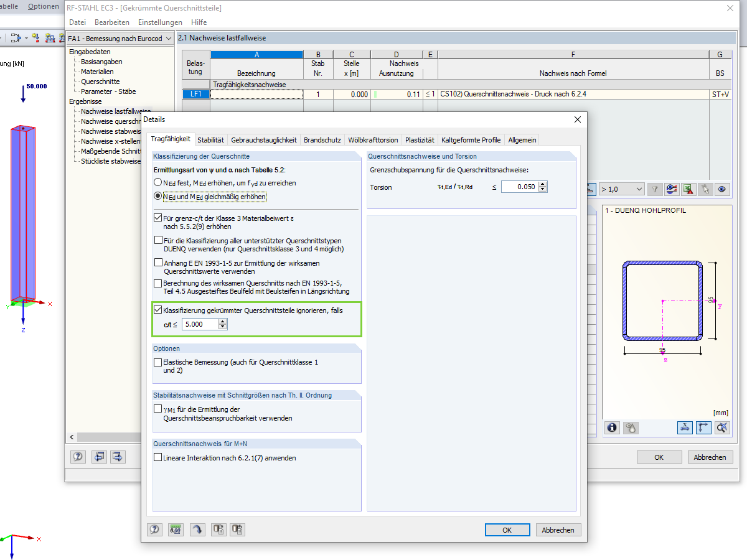Screen dimensions: 747x560
Task: Decrease the c/t value with down stepper
Action: (x=223, y=327)
